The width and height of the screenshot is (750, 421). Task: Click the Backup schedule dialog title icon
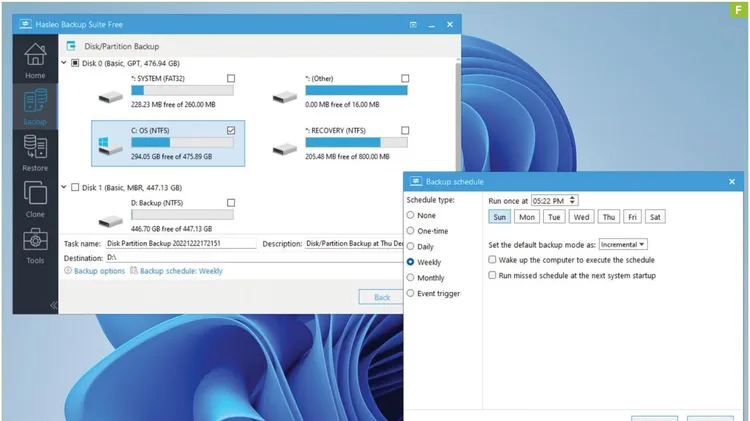(416, 181)
